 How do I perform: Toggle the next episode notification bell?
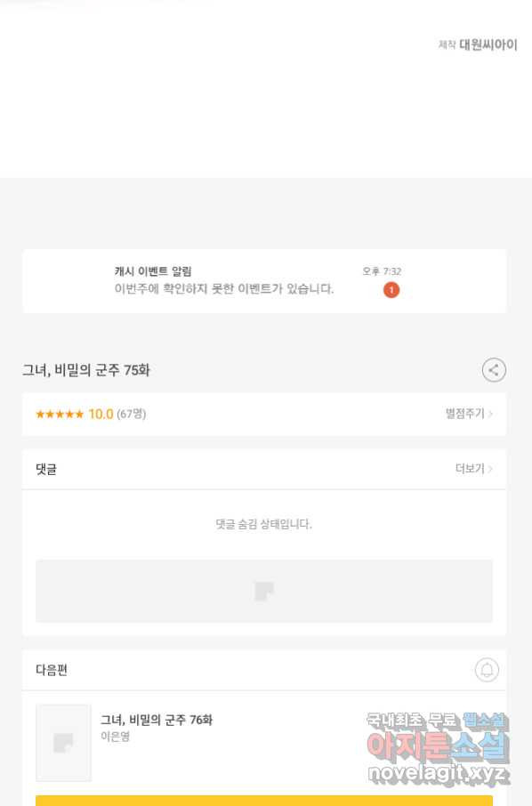487,670
